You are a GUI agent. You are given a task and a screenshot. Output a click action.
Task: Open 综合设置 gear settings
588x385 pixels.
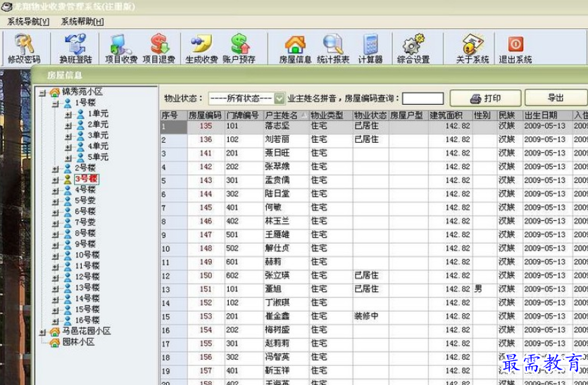tap(413, 49)
